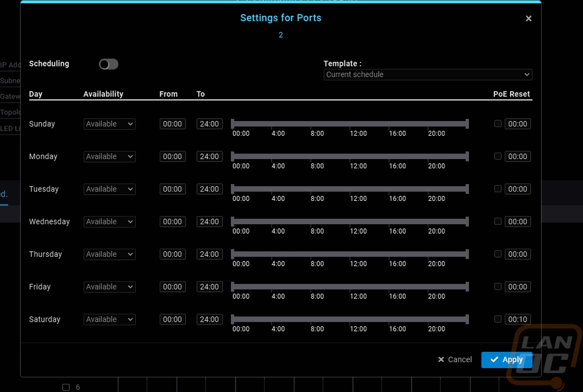Close the Settings for Ports dialog
The width and height of the screenshot is (583, 392).
tap(528, 19)
